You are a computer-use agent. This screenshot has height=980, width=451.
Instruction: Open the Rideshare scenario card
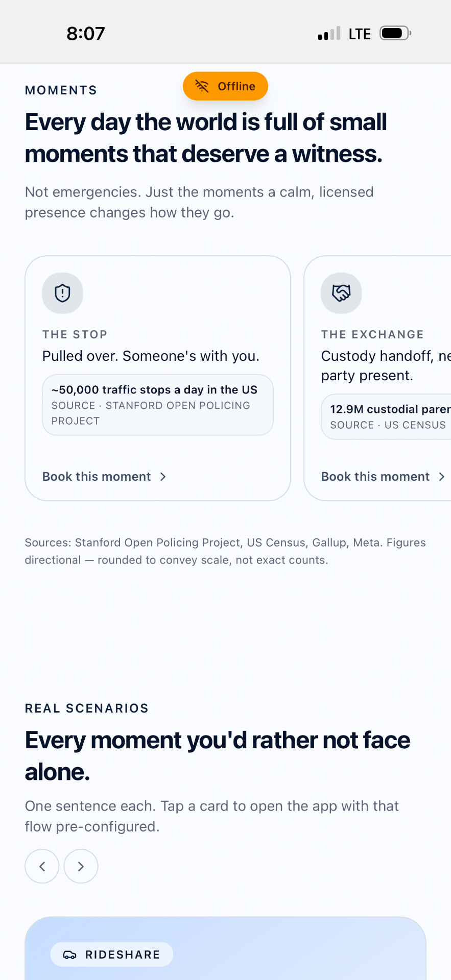(225, 948)
